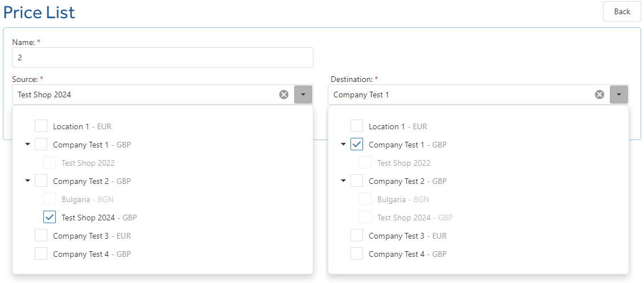Check Location 1 - EUR in Destination list
This screenshot has height=283, width=644.
pyautogui.click(x=357, y=126)
